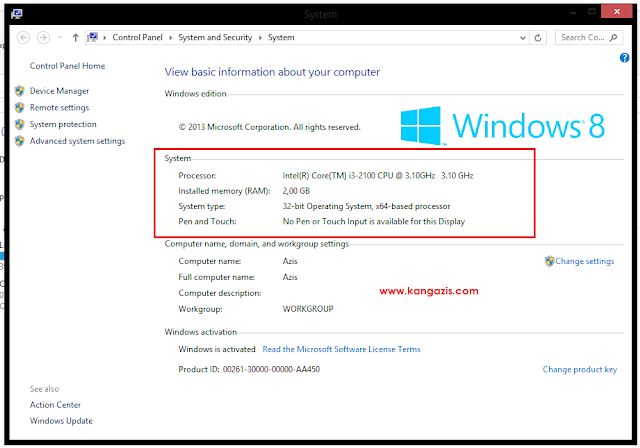Viewport: 640px width, 448px height.
Task: Click the Back navigation arrow
Action: [23, 38]
